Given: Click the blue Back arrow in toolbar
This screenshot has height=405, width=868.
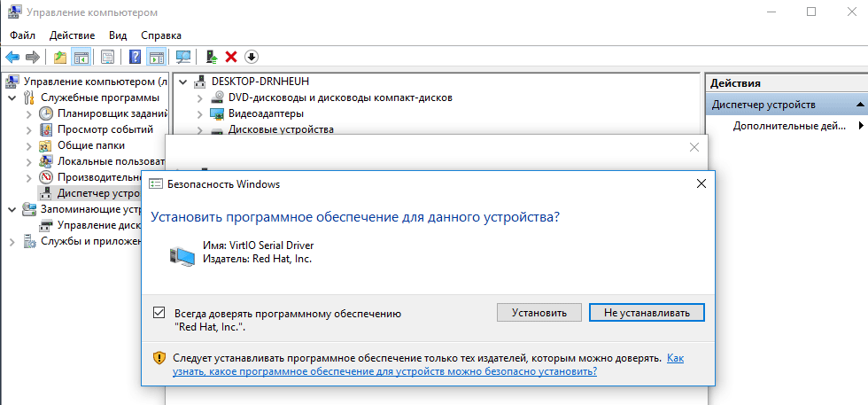Looking at the screenshot, I should click(x=13, y=57).
